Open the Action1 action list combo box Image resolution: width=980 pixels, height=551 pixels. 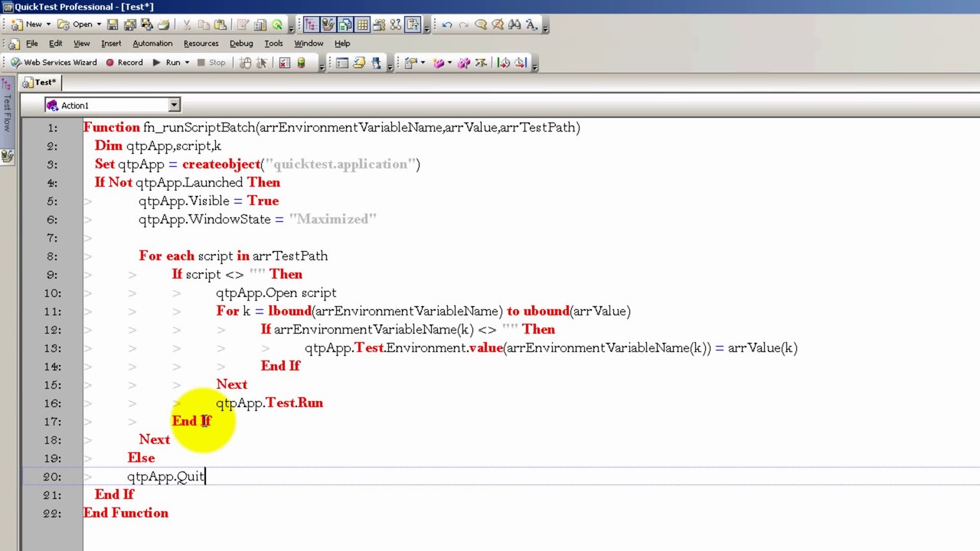112,106
